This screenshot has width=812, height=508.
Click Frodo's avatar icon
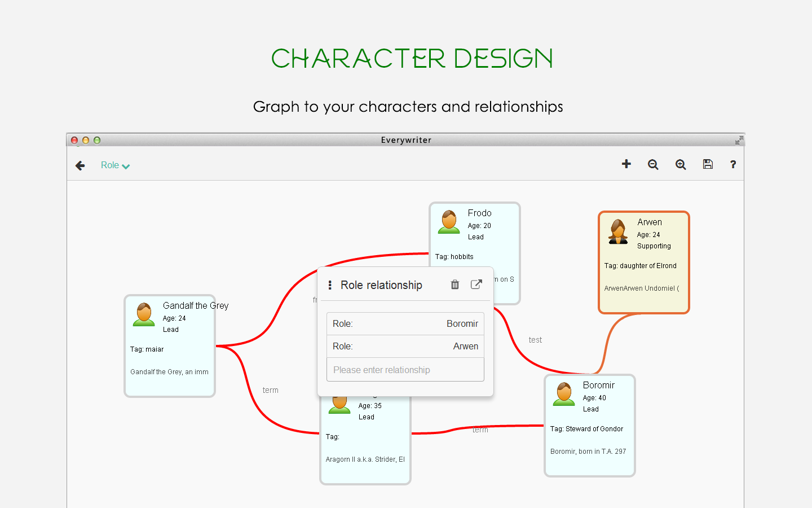[449, 222]
